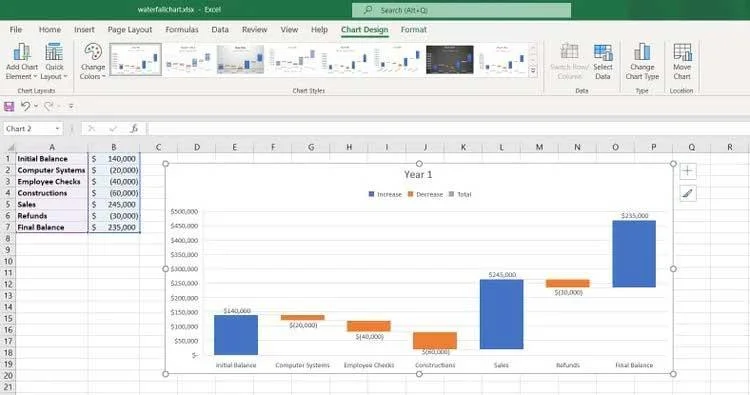Apply the dark background chart style
Image resolution: width=750 pixels, height=395 pixels.
[x=450, y=59]
